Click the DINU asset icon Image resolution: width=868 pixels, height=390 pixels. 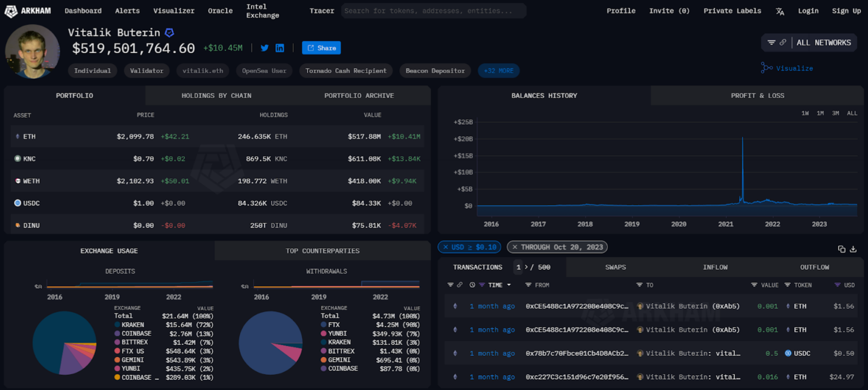(18, 225)
